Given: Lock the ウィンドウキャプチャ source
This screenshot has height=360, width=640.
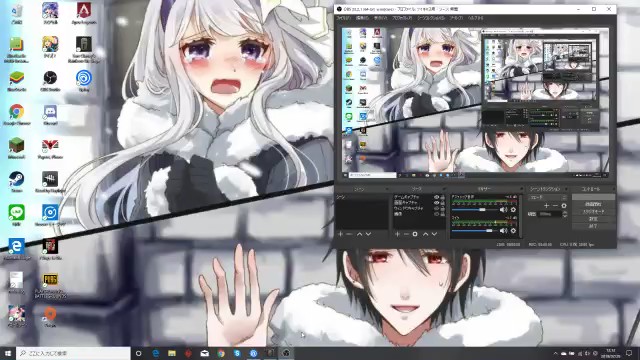Looking at the screenshot, I should 442,208.
